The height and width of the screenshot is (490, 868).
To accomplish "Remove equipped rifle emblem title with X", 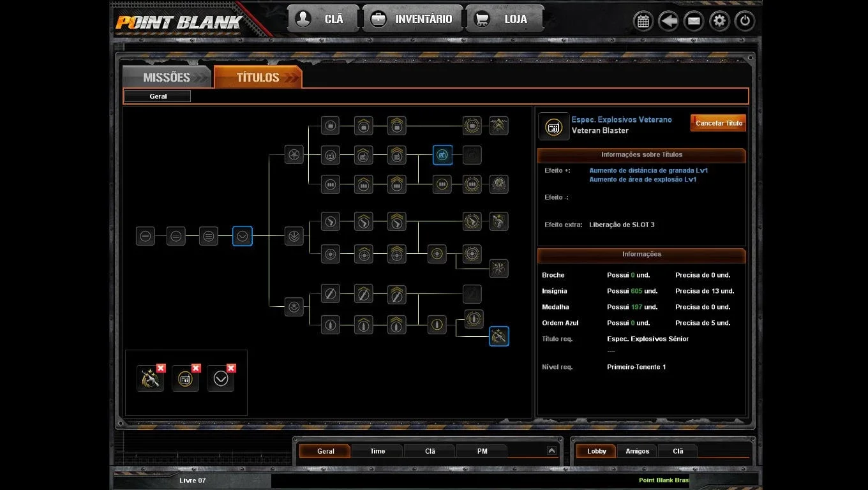I will click(161, 368).
